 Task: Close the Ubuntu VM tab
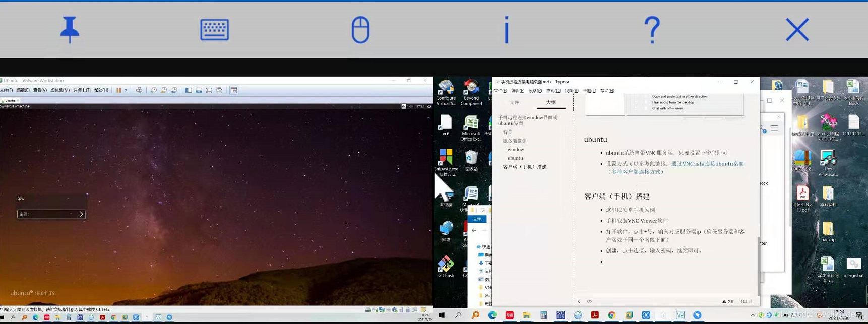pos(18,101)
